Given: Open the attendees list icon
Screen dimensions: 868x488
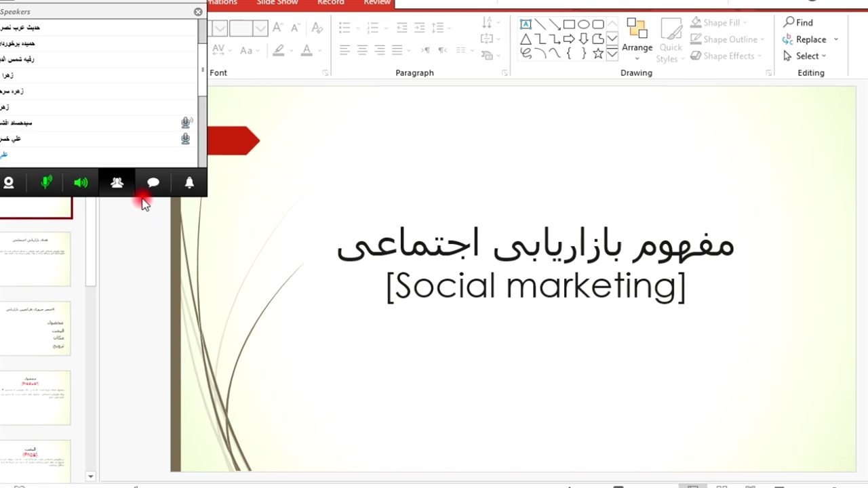Looking at the screenshot, I should [117, 183].
